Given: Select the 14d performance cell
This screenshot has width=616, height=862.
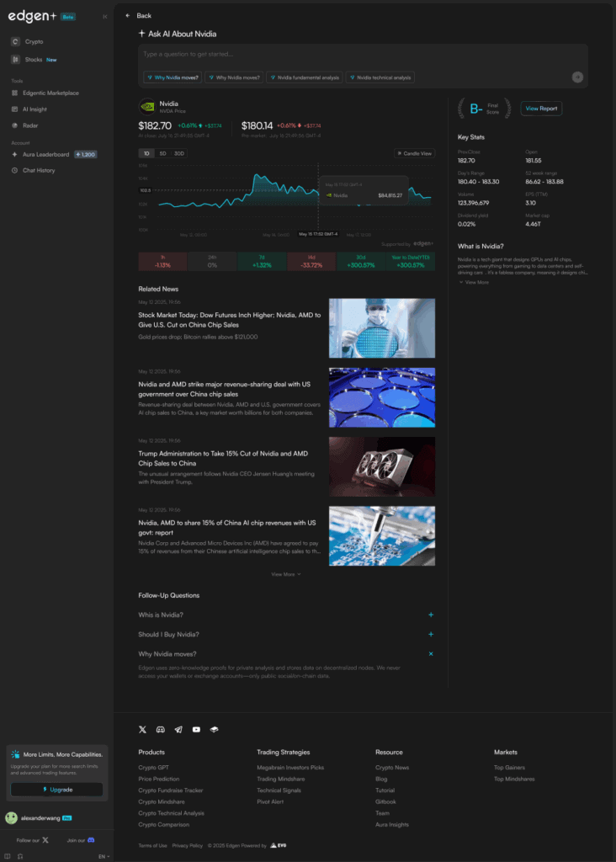Looking at the screenshot, I should [x=311, y=261].
